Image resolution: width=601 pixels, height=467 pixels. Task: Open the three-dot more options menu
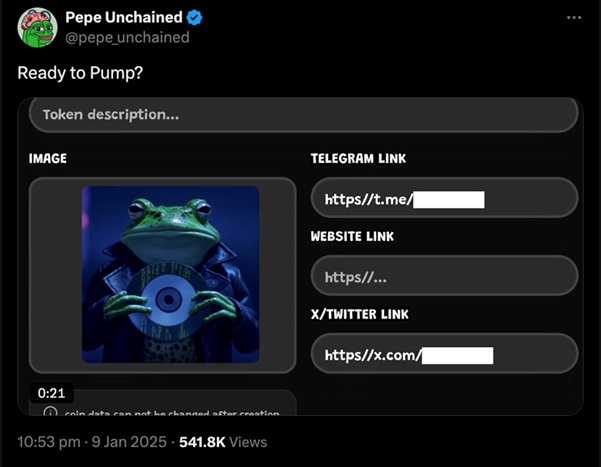(573, 17)
